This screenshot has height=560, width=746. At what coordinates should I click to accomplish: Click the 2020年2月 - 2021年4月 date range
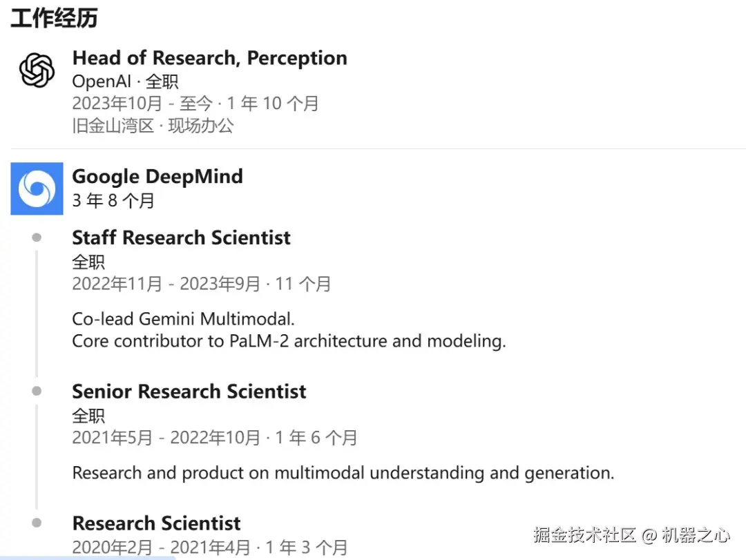pyautogui.click(x=210, y=546)
